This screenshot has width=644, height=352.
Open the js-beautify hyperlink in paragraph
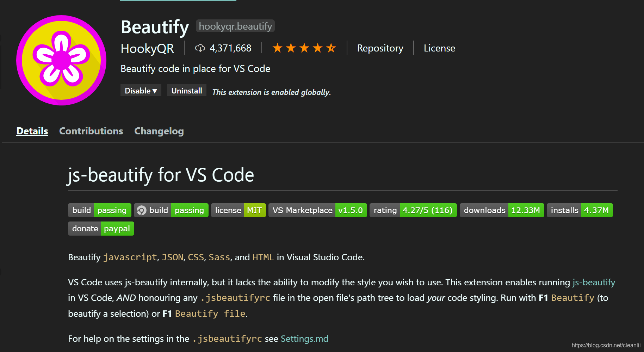click(594, 282)
